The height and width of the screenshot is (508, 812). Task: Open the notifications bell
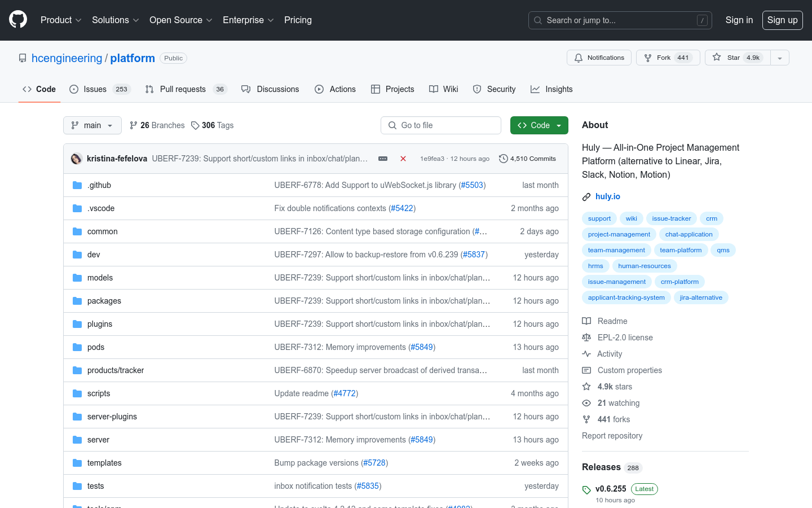click(x=578, y=57)
